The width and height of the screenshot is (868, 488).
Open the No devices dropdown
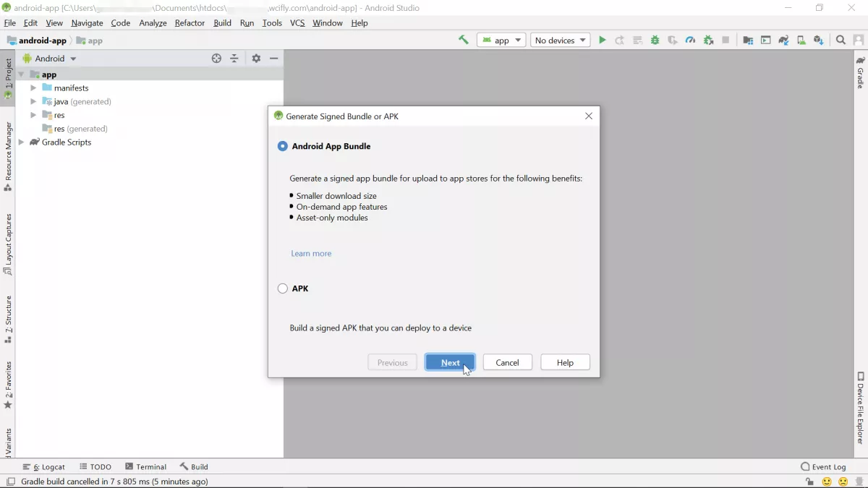pyautogui.click(x=561, y=40)
